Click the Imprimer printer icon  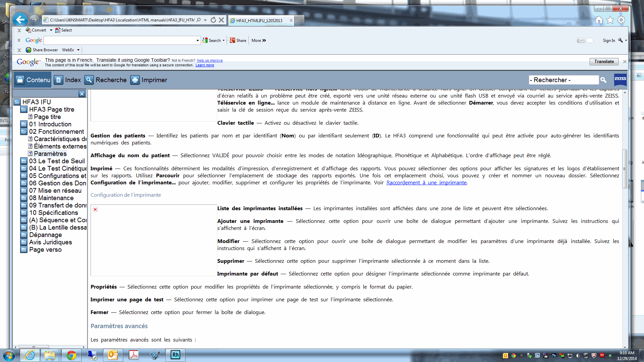[135, 80]
